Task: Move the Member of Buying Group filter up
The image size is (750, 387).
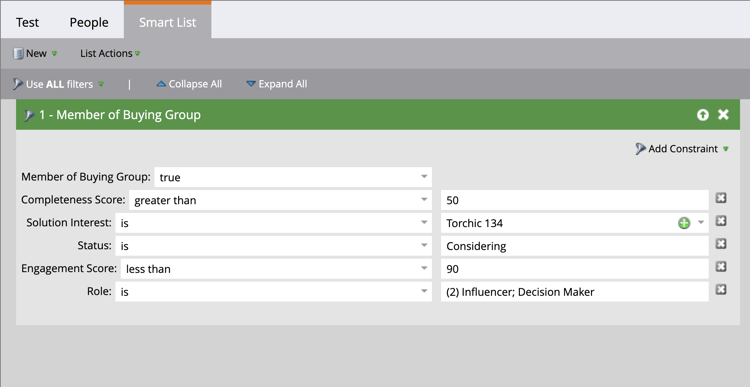Action: (703, 115)
